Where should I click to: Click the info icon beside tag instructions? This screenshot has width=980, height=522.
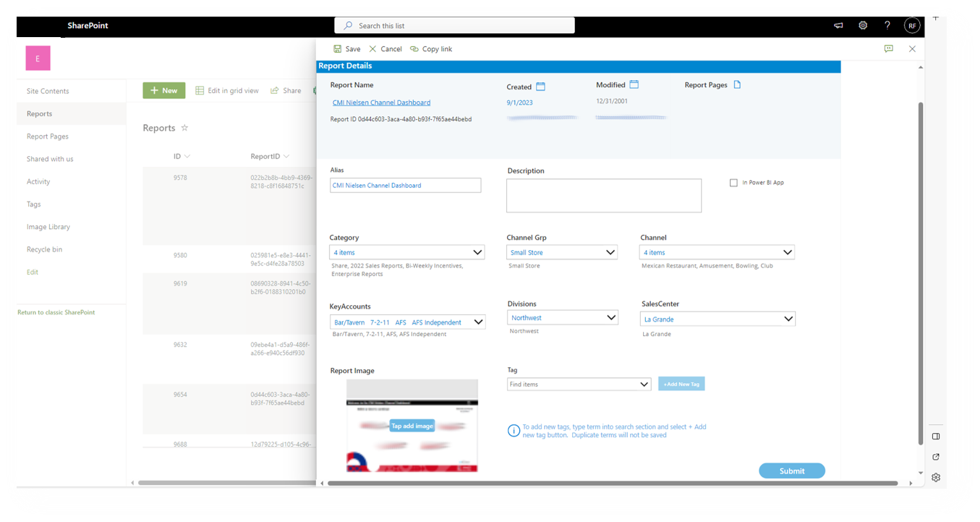pyautogui.click(x=513, y=431)
